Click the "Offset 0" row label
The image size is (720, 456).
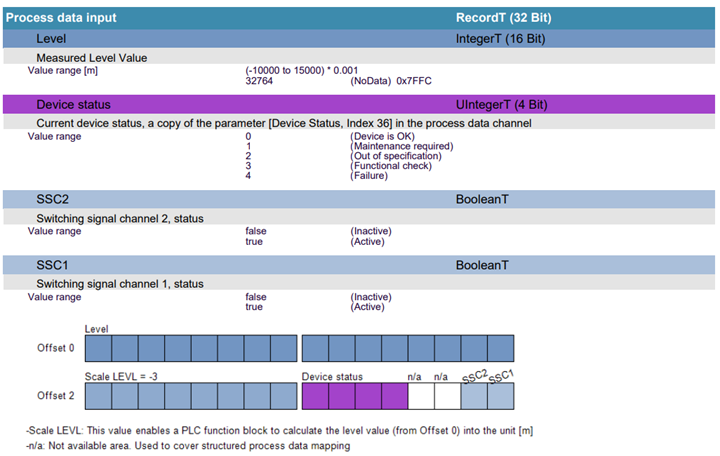tap(55, 348)
